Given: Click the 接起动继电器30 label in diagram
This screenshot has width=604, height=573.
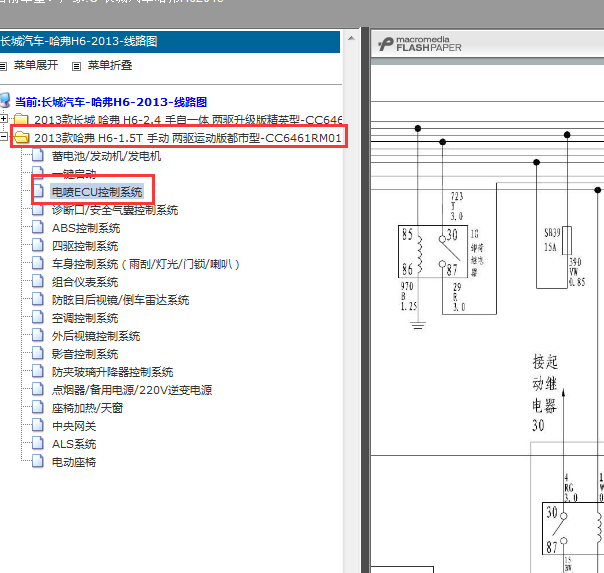Looking at the screenshot, I should pos(545,394).
